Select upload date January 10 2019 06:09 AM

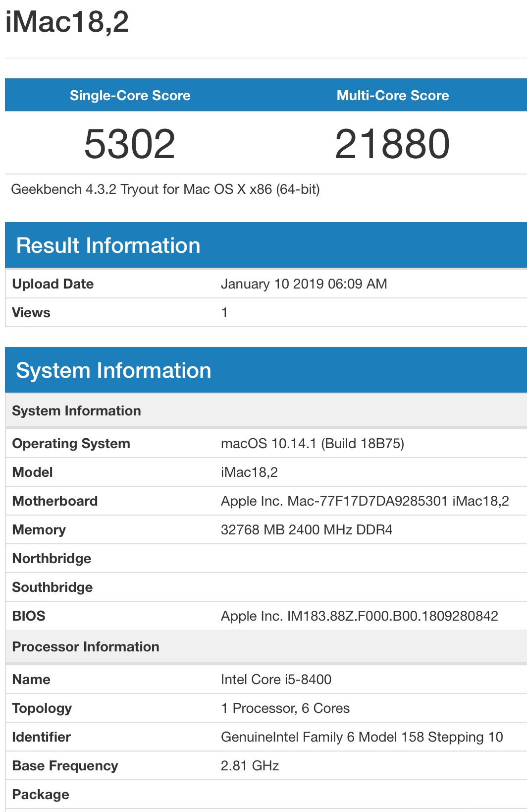pyautogui.click(x=304, y=284)
